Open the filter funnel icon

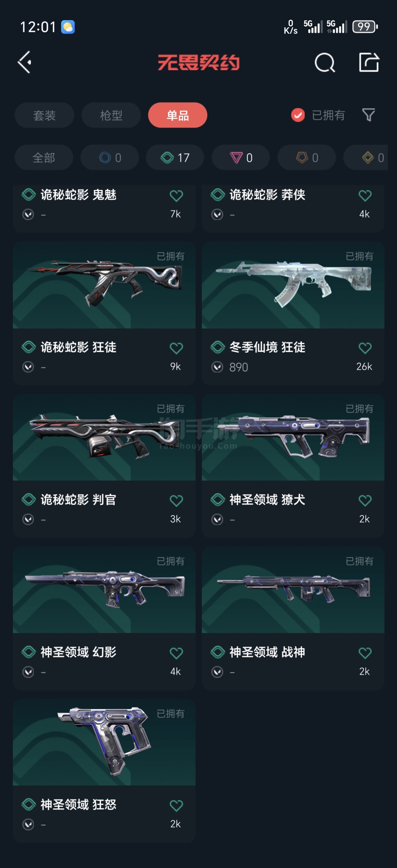(x=368, y=115)
